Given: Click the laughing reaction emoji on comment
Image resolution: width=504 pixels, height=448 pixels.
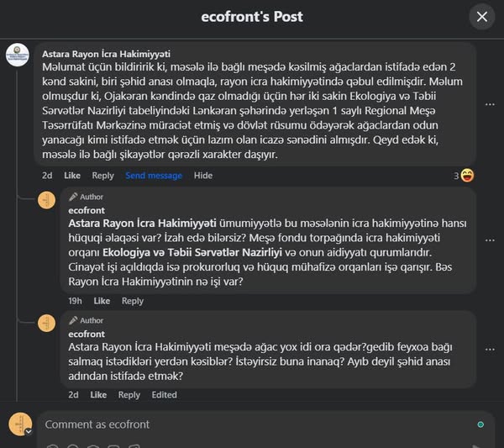Looking at the screenshot, I should [x=467, y=175].
